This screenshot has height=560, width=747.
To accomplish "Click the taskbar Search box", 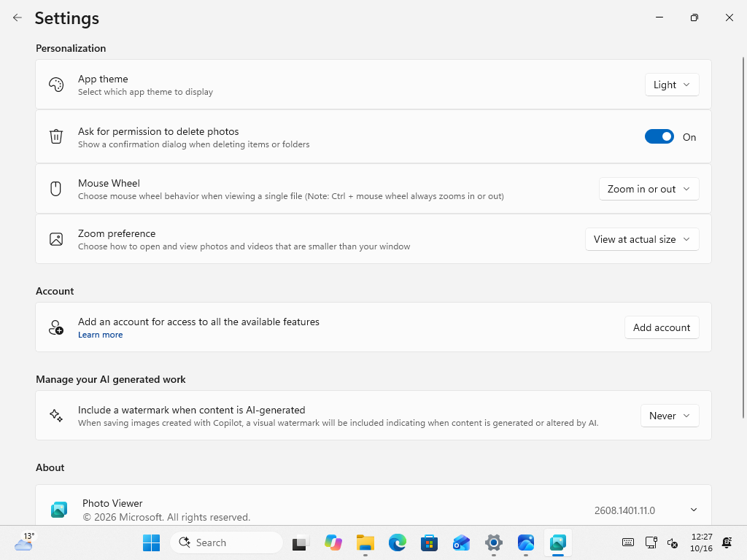I will (x=226, y=542).
